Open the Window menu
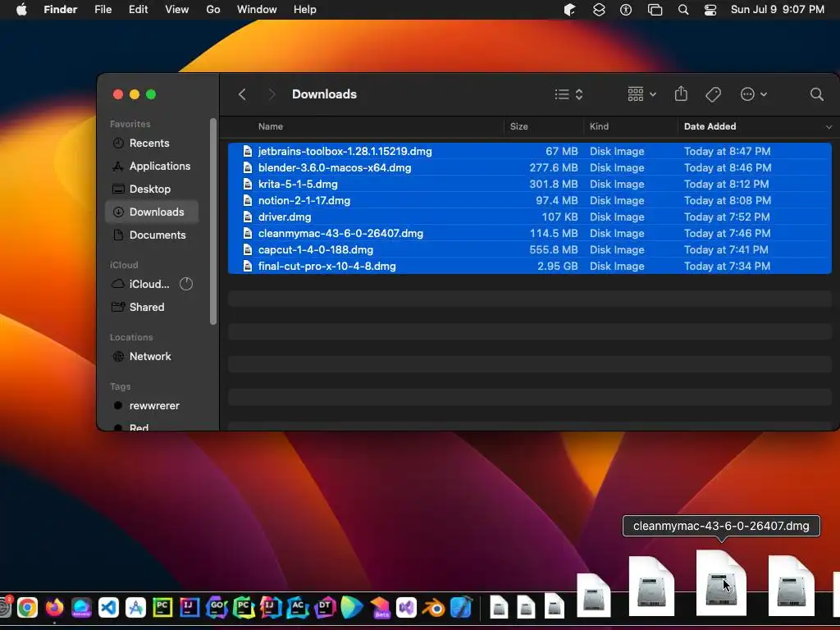Screen dimensions: 840x630 [x=257, y=10]
